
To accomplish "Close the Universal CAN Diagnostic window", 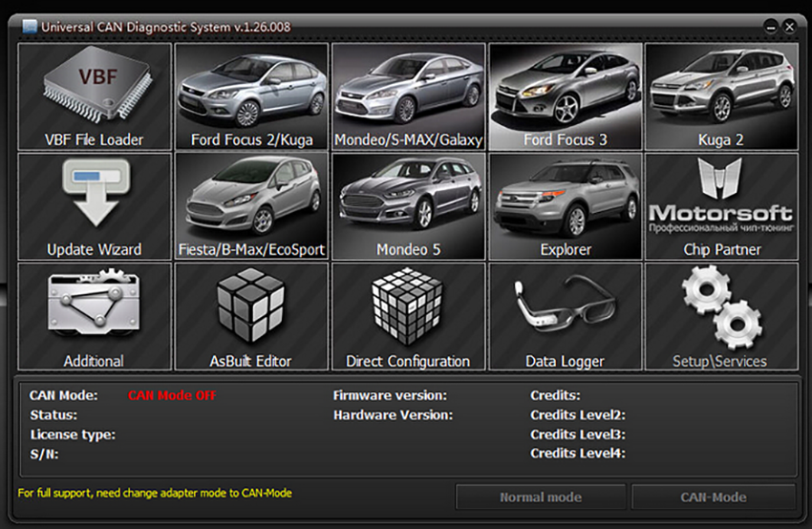I will click(x=789, y=27).
